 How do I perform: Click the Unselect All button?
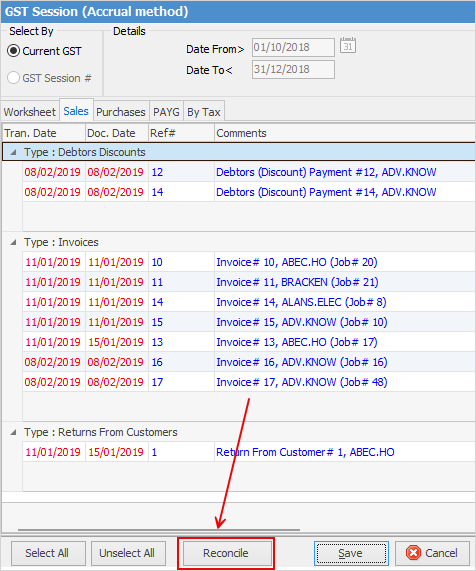(128, 553)
